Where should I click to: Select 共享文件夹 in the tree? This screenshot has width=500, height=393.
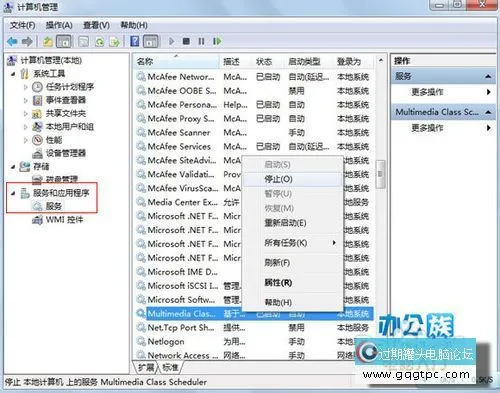coord(66,113)
